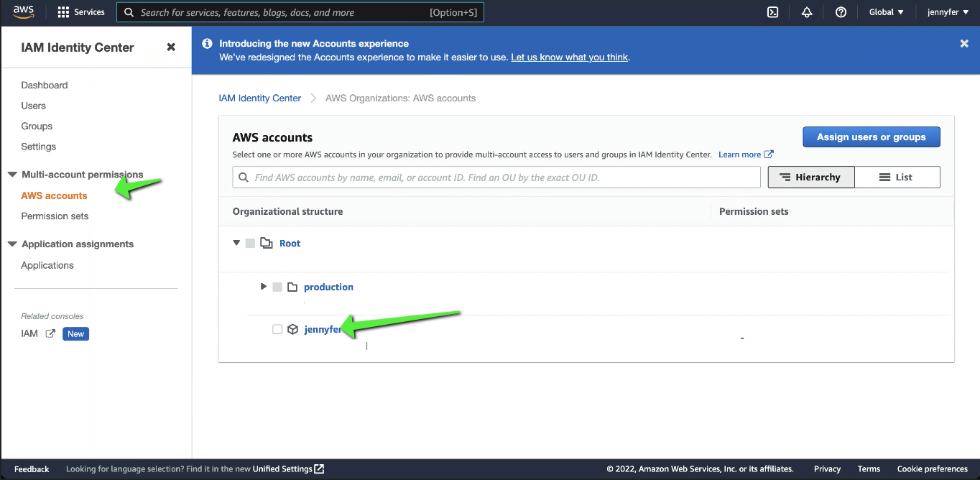The width and height of the screenshot is (980, 480).
Task: Open Settings in the sidebar
Action: click(39, 147)
